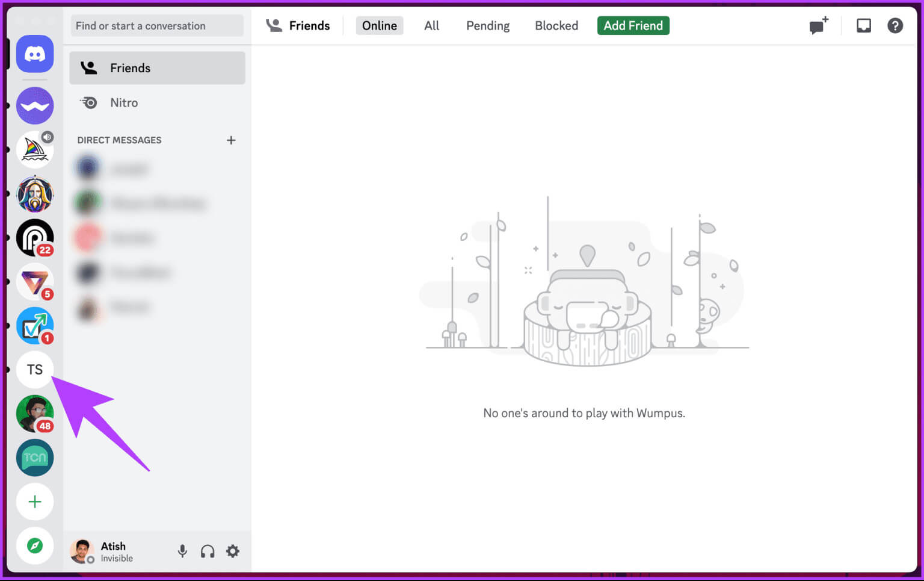The width and height of the screenshot is (924, 581).
Task: Open Atish user profile avatar
Action: click(x=82, y=551)
